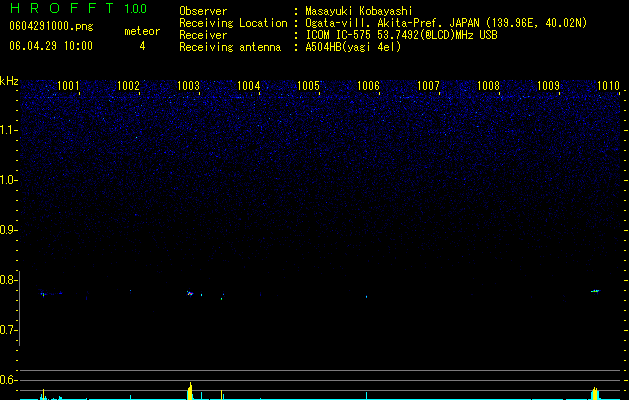Screen dimensions: 629x400
Task: Select the 0.8 frequency tick label
Action: 7,280
